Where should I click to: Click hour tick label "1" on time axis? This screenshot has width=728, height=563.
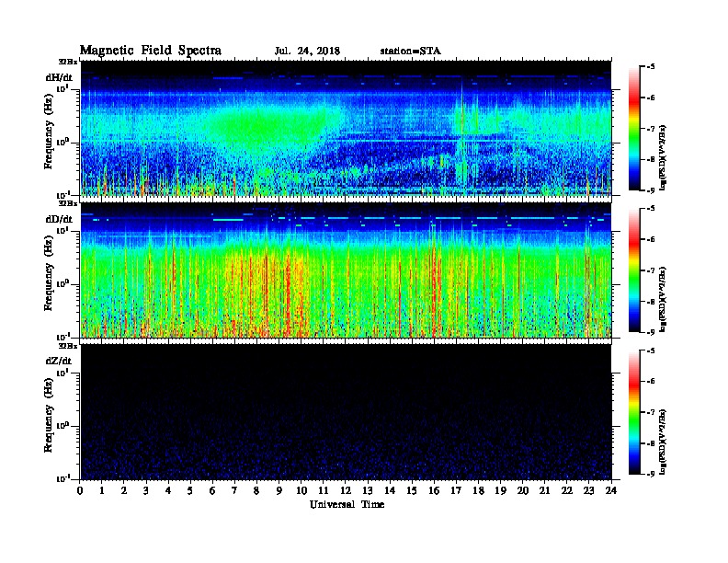(x=102, y=490)
